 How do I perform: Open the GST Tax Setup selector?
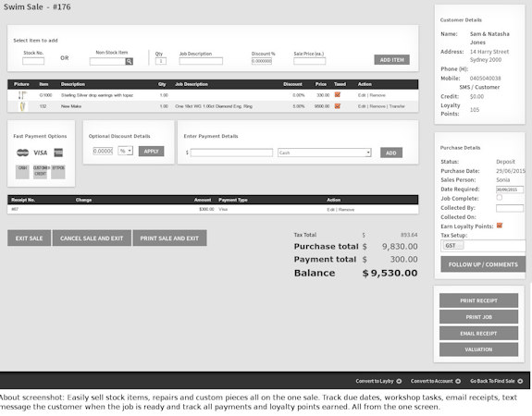pos(483,246)
